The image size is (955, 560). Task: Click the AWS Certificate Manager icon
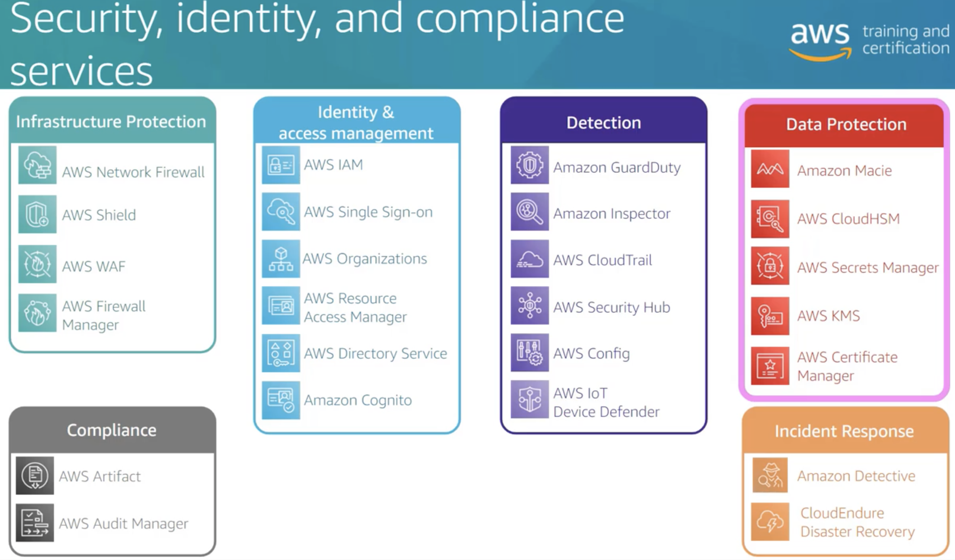click(x=770, y=366)
